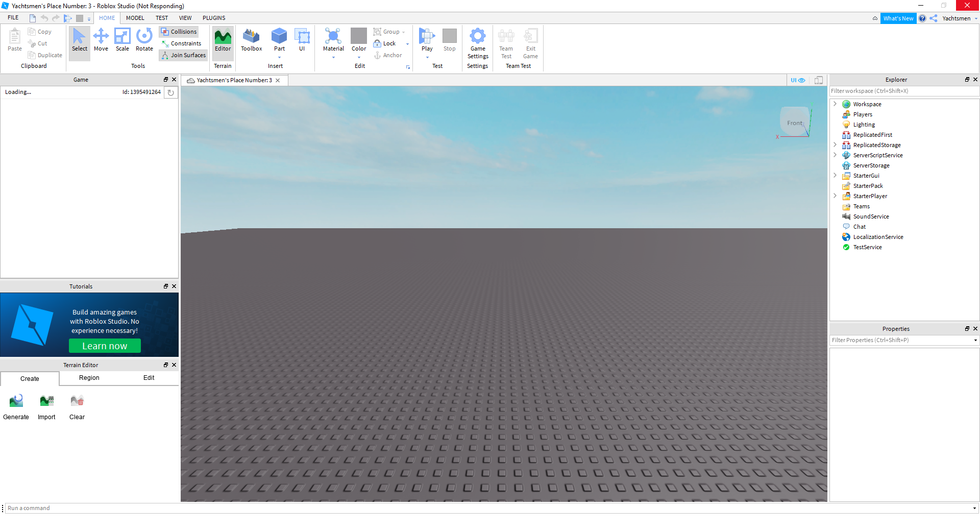This screenshot has height=531, width=980.
Task: Open the What's New link
Action: point(898,18)
